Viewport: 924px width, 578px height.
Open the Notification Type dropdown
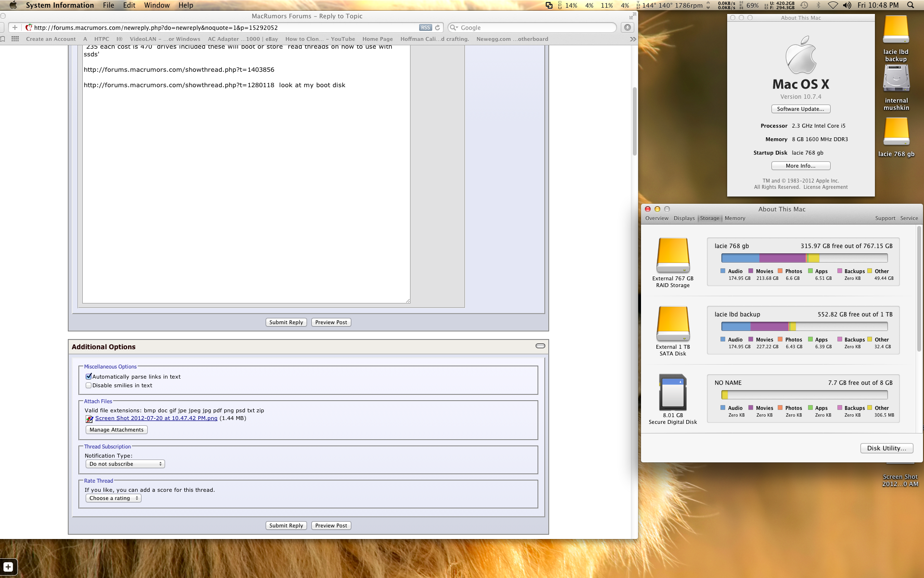pyautogui.click(x=125, y=464)
